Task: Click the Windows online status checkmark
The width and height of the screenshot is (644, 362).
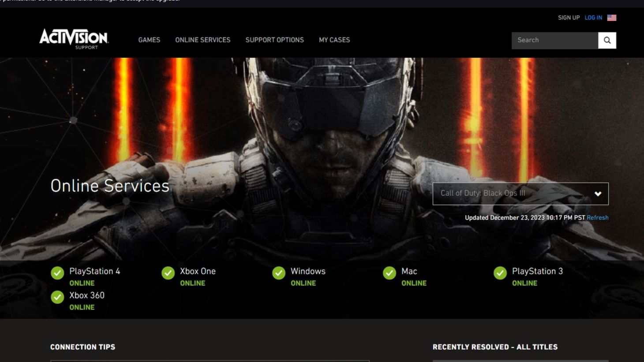Action: click(279, 273)
